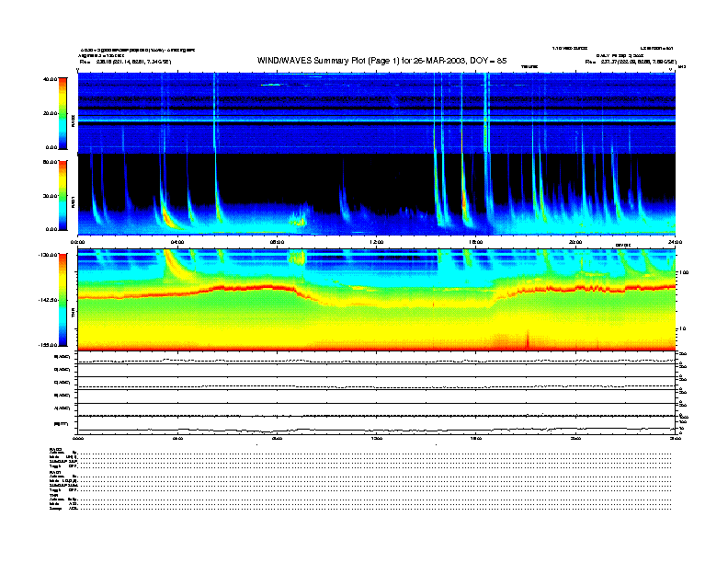Click the middle black-background spectrogram panel
This screenshot has height=563, width=728.
pyautogui.click(x=377, y=194)
